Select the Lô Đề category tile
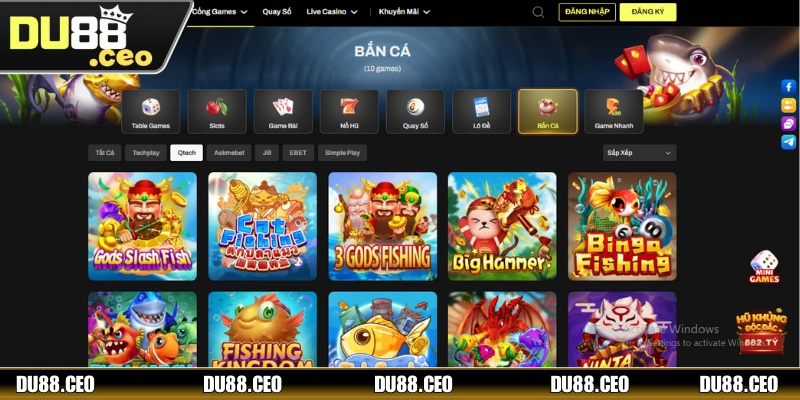800x400 pixels. [482, 112]
